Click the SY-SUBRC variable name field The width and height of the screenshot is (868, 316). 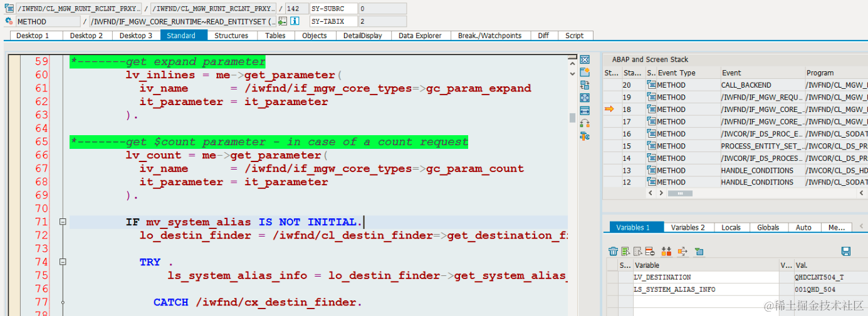coord(333,9)
